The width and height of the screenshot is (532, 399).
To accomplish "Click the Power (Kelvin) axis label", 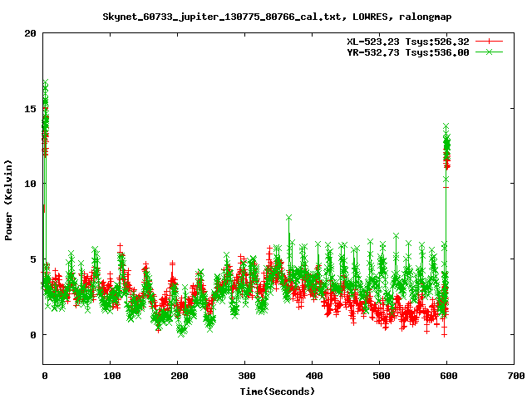I will point(8,200).
